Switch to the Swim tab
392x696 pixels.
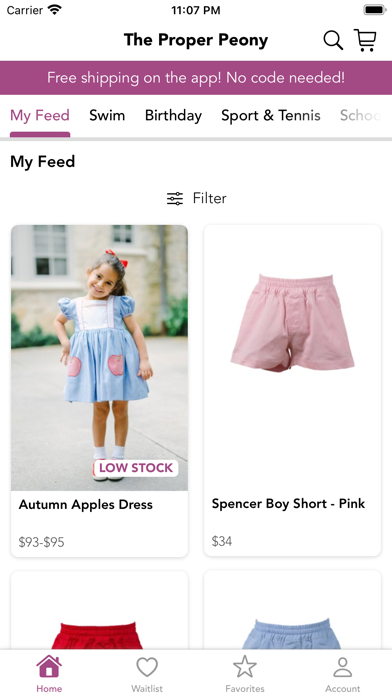[107, 115]
